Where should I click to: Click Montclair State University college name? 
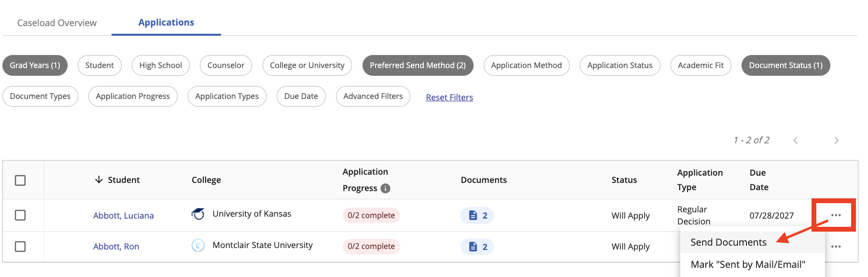tap(263, 245)
